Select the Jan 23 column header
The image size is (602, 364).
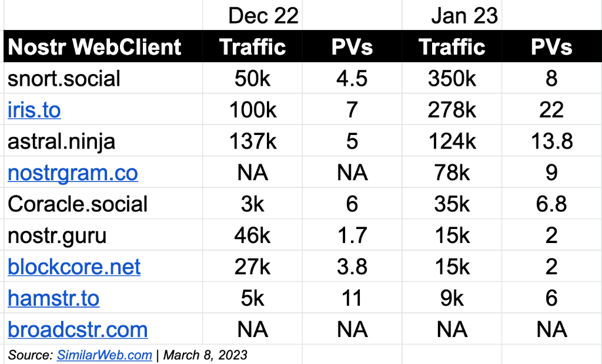(x=464, y=16)
